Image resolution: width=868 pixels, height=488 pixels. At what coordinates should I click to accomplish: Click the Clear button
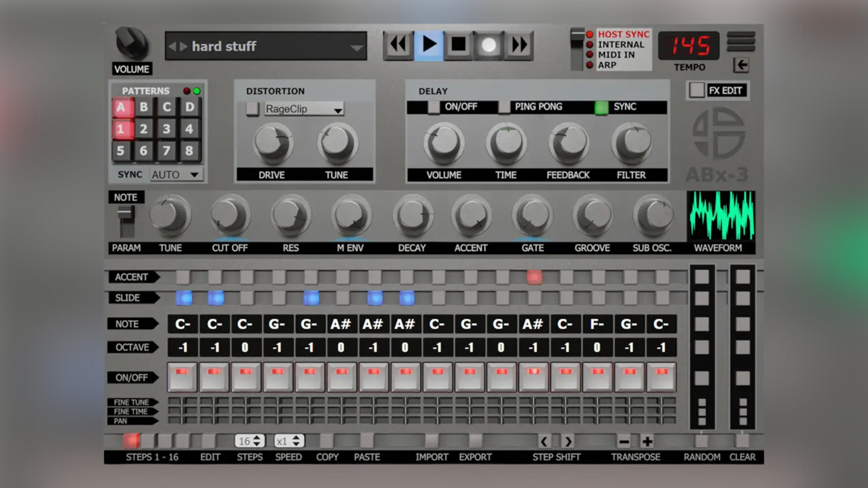[742, 441]
